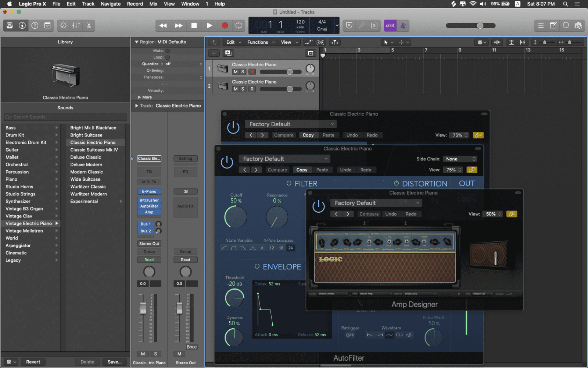Open the Track menu
The image size is (588, 368).
[x=88, y=4]
